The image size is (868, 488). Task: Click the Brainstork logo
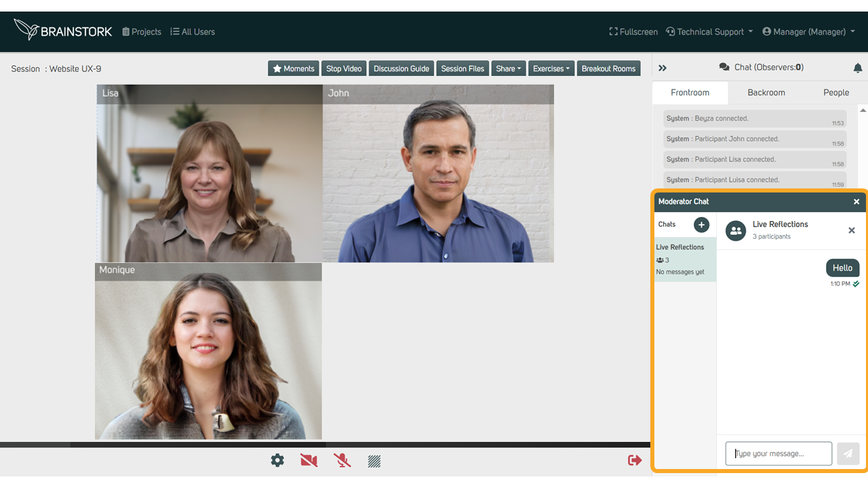(x=63, y=30)
